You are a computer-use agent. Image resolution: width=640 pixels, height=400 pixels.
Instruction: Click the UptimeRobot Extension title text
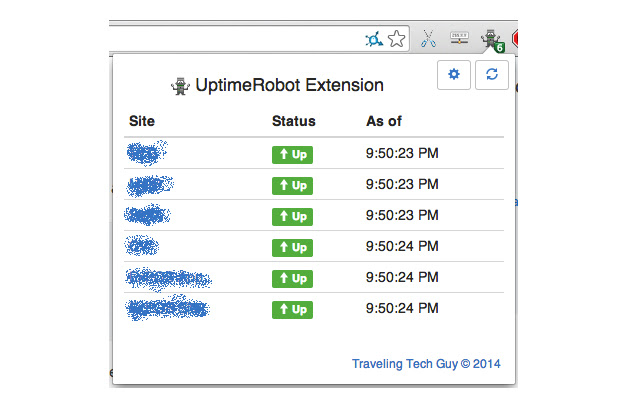pos(289,85)
